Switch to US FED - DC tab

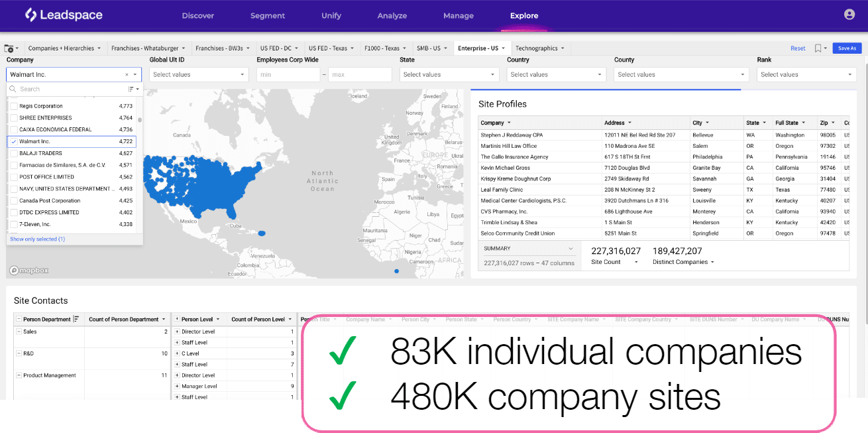[x=280, y=48]
